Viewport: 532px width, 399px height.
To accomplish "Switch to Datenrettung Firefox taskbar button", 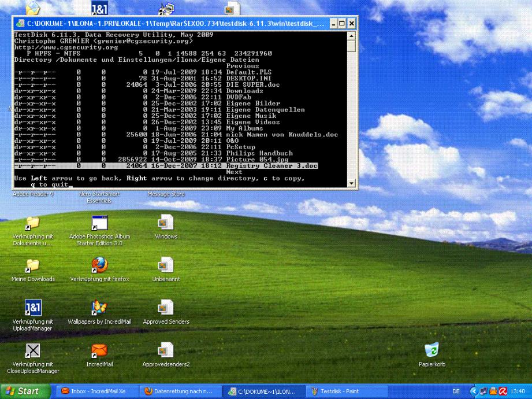I will point(180,391).
